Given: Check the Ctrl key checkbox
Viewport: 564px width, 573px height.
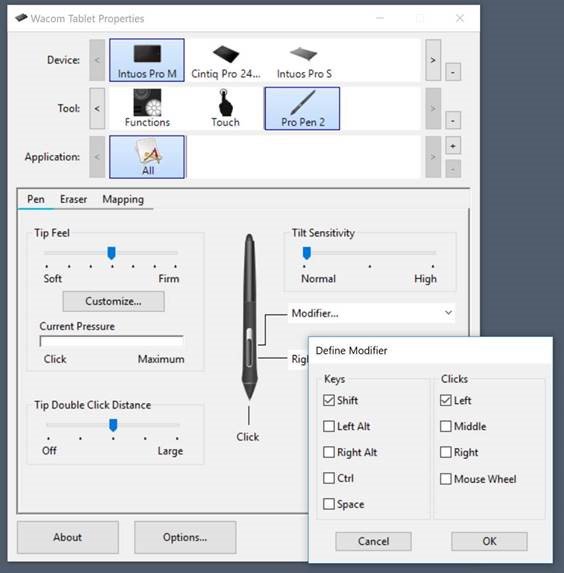Looking at the screenshot, I should pos(329,478).
